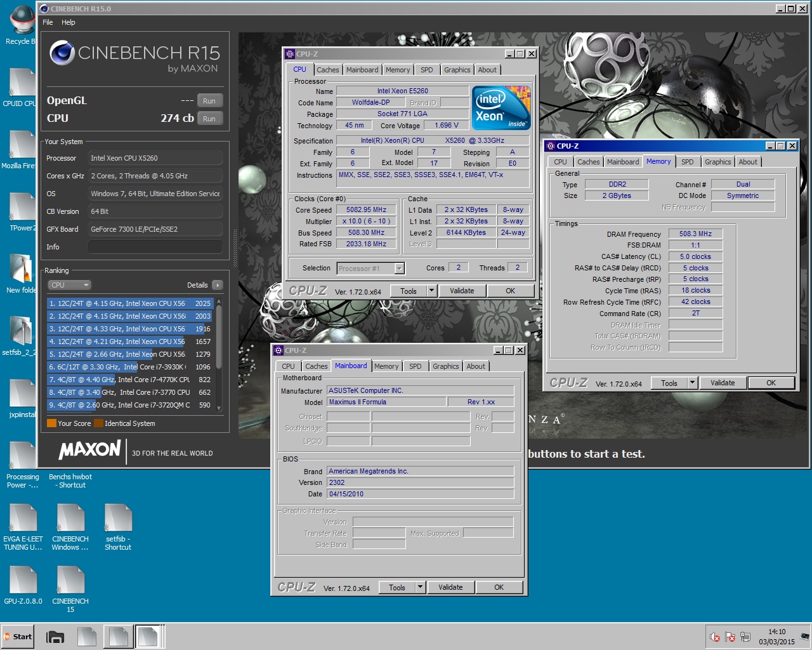Expand Tools dropdown arrow in top CPU-Z
The width and height of the screenshot is (812, 650).
pyautogui.click(x=432, y=291)
